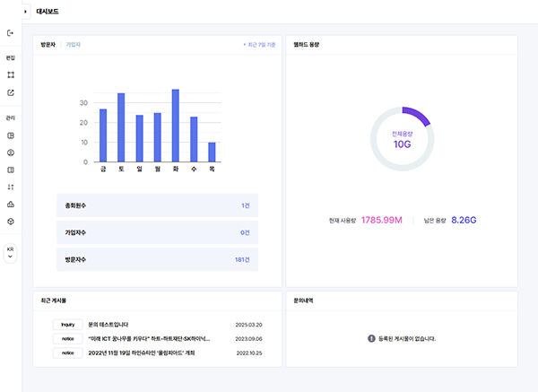Open the post about 미래 ICT 꿈나무
This screenshot has width=538, height=392.
(x=149, y=339)
